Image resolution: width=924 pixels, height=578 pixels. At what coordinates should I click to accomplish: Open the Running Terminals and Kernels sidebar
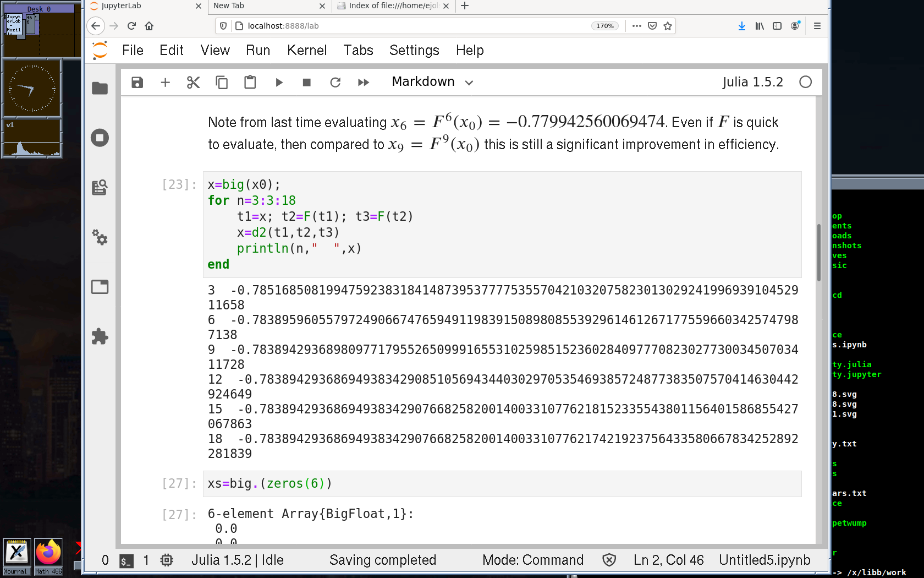tap(100, 138)
